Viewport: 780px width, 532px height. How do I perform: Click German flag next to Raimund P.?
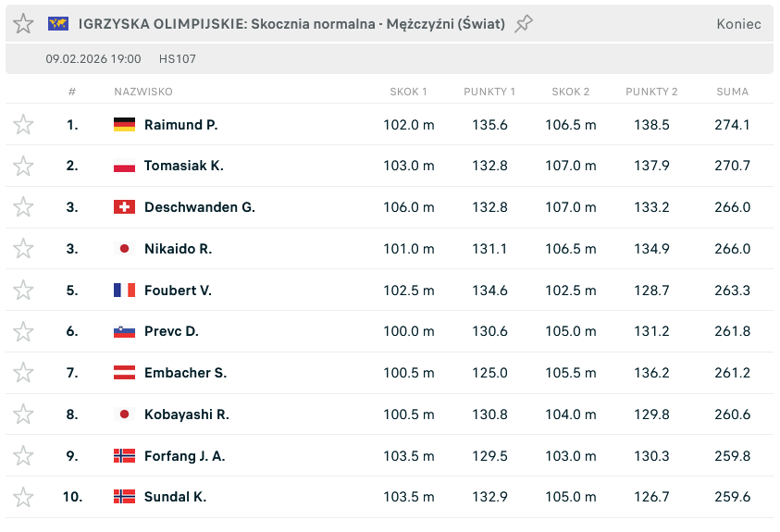tap(124, 125)
